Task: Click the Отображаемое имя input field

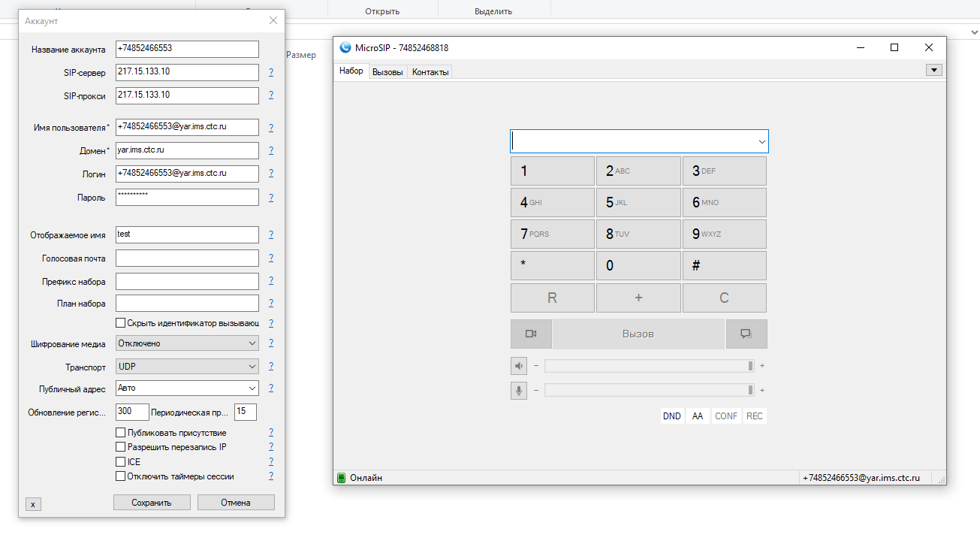Action: coord(187,234)
